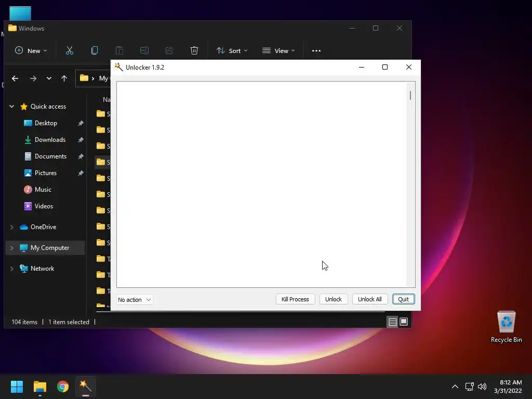532x399 pixels.
Task: Click the '104 items' status bar text
Action: 24,322
